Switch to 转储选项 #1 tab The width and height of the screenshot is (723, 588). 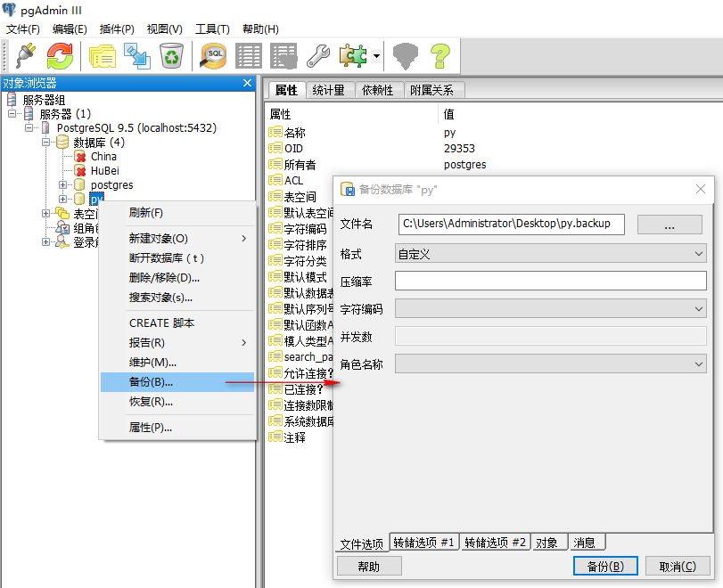click(424, 543)
